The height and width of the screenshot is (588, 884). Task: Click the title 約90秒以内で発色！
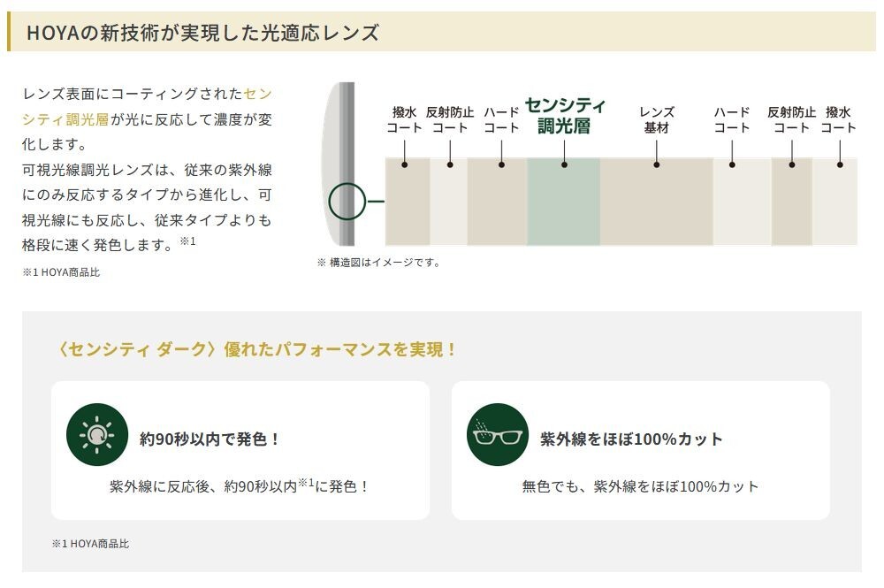[x=210, y=439]
